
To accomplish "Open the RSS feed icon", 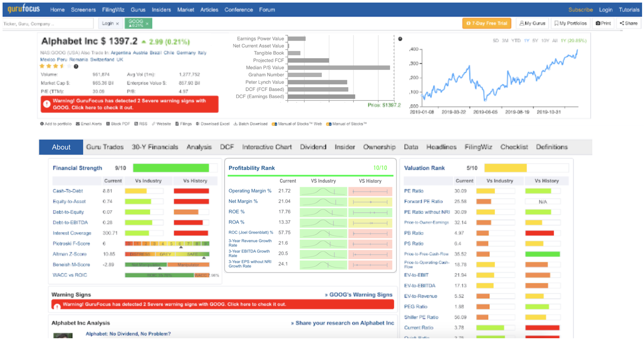I will (x=136, y=124).
